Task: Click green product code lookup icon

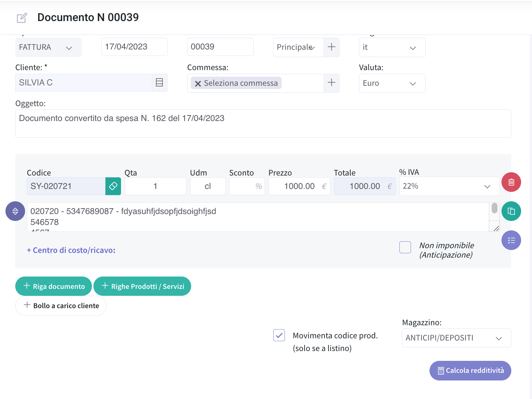Action: pyautogui.click(x=113, y=186)
